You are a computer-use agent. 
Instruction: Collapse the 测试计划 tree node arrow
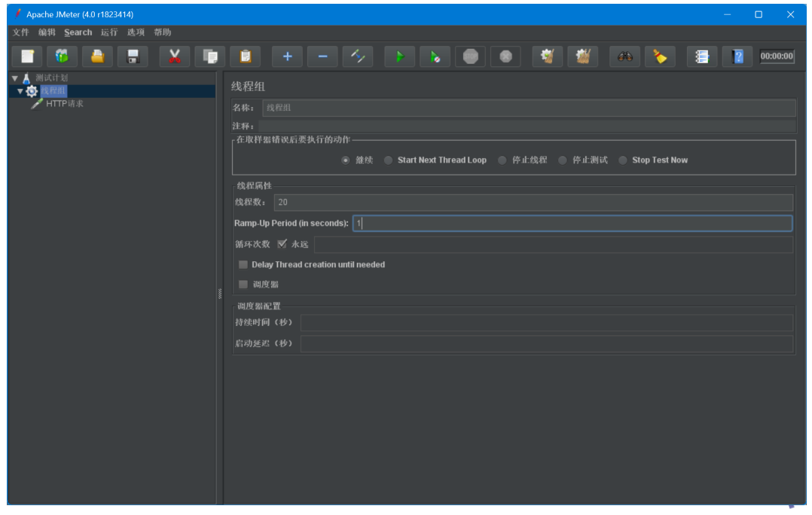pos(15,78)
